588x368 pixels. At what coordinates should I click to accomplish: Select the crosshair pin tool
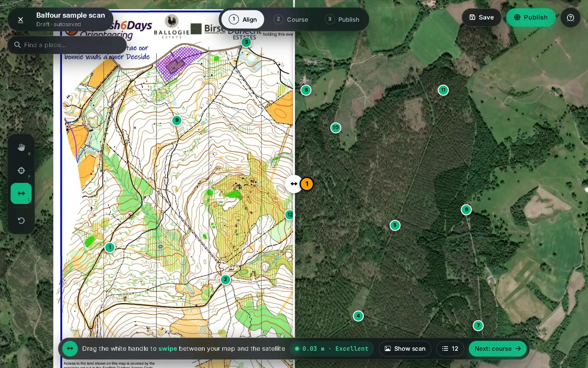pyautogui.click(x=21, y=171)
